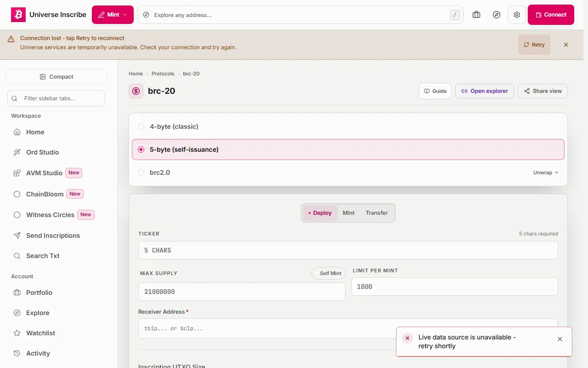Click the Connect wallet button
Image resolution: width=588 pixels, height=368 pixels.
click(551, 15)
